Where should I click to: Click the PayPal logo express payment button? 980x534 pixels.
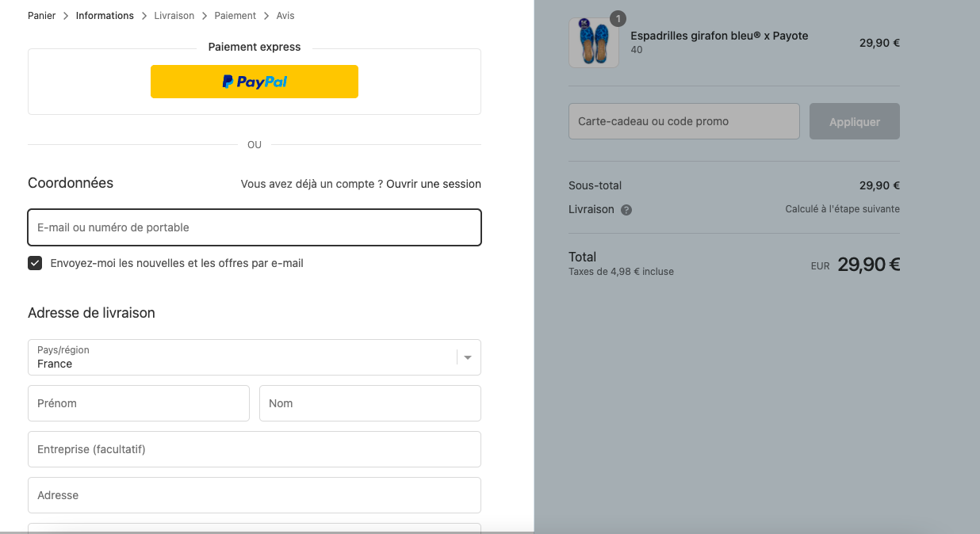click(255, 82)
